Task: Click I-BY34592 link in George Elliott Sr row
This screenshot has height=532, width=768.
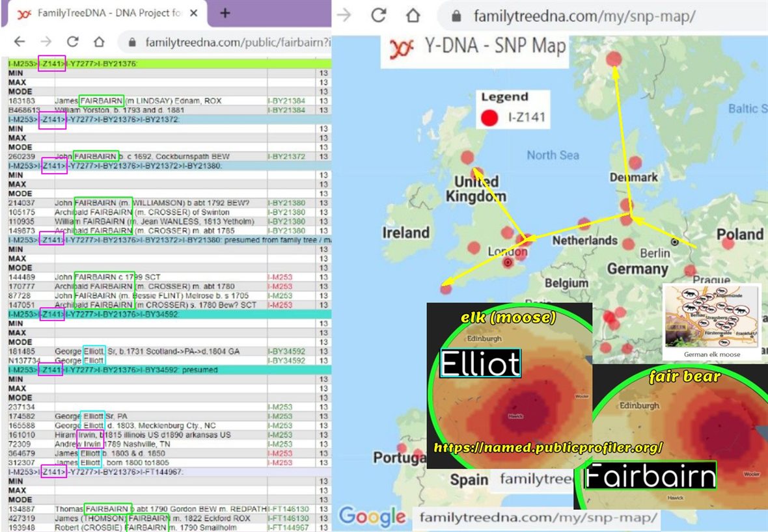Action: [286, 351]
